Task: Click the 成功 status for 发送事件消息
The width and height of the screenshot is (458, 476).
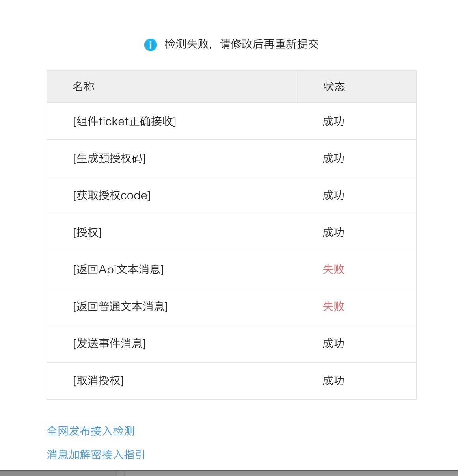Action: click(x=333, y=344)
